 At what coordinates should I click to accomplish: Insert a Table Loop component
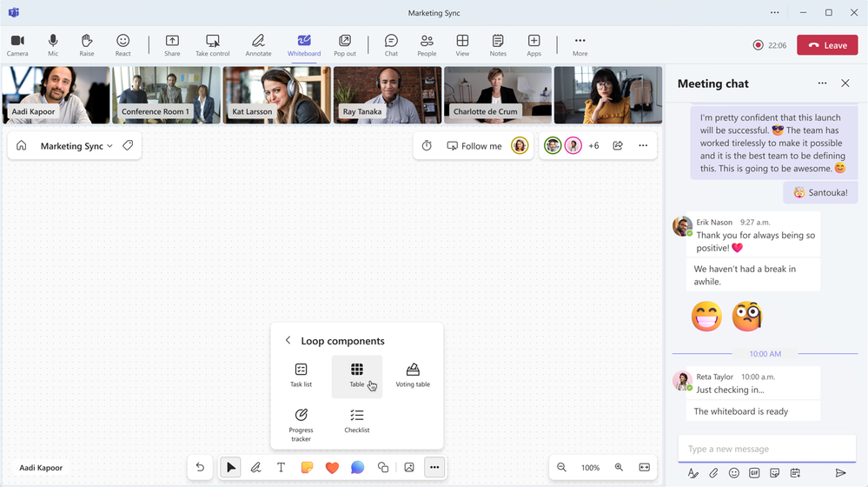pos(357,377)
